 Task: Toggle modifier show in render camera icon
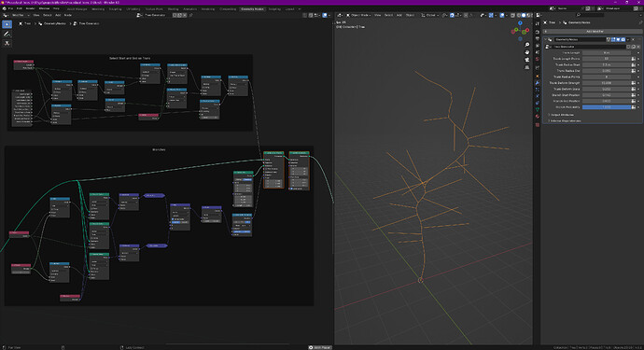point(623,39)
